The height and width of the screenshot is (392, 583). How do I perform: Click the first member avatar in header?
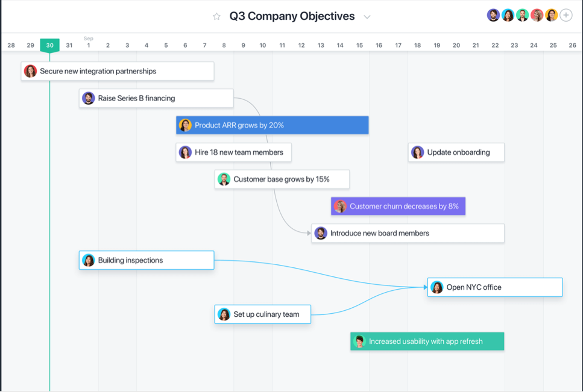pos(493,15)
